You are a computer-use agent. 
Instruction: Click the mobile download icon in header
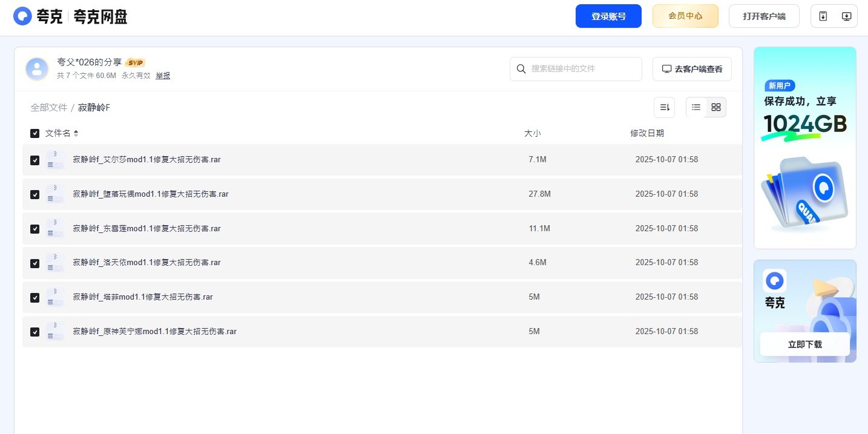[823, 16]
